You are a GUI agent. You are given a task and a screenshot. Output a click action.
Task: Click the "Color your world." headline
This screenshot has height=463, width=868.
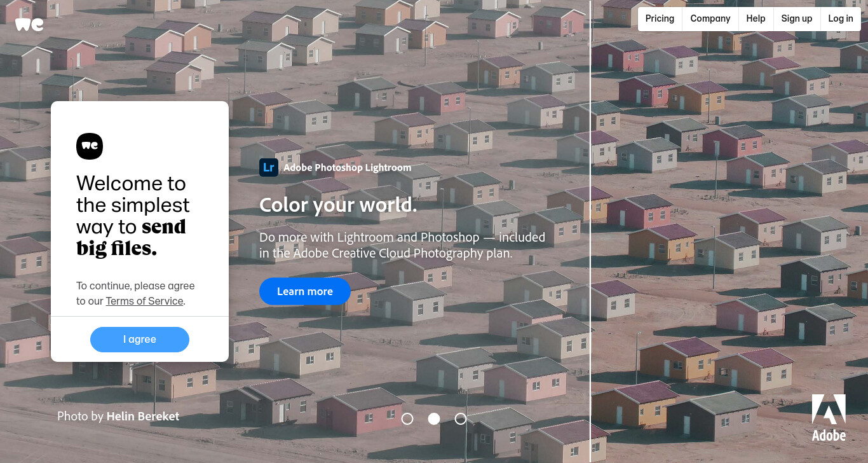338,205
